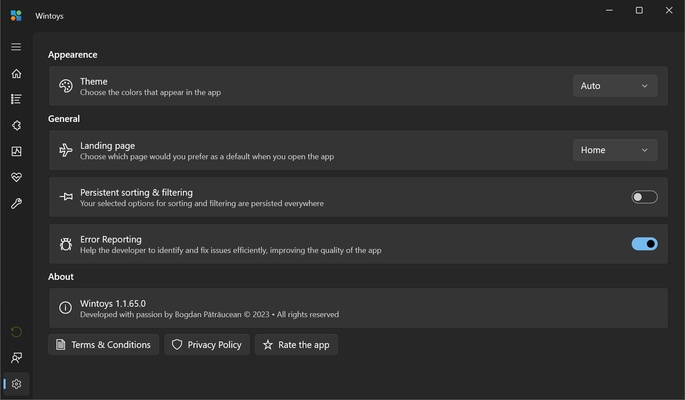Go to the Home page icon
This screenshot has height=400, width=685.
coord(16,73)
